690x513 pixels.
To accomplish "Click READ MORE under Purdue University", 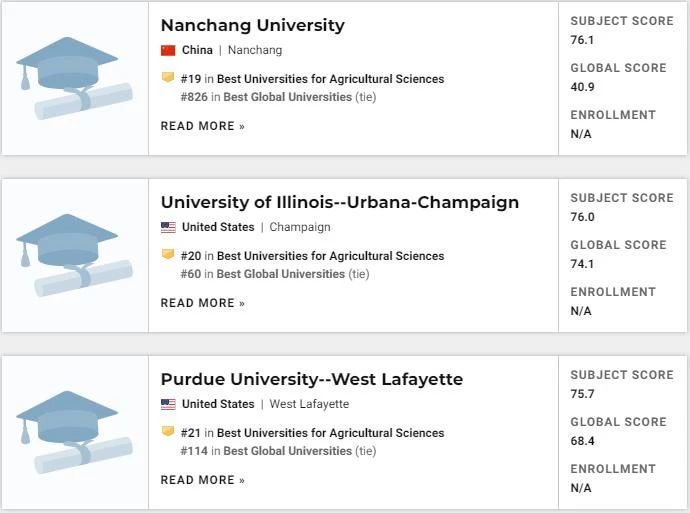I will (x=202, y=480).
